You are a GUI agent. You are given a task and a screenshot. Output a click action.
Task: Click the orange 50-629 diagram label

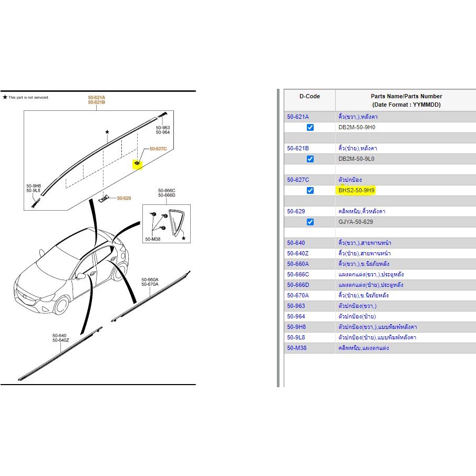tap(123, 198)
